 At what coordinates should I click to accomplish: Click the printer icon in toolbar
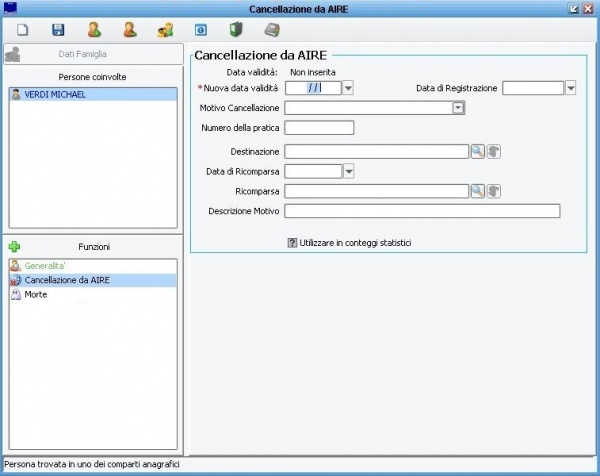pyautogui.click(x=272, y=29)
